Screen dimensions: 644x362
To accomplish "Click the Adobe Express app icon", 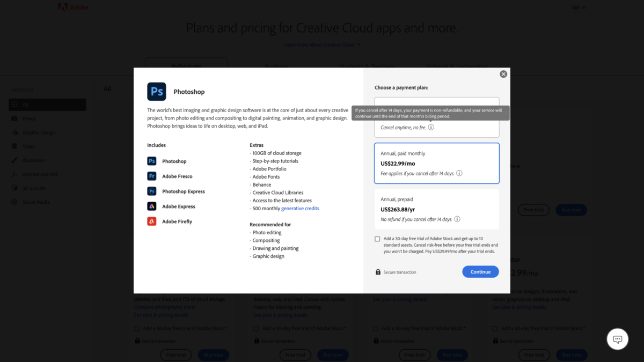I will (x=152, y=206).
